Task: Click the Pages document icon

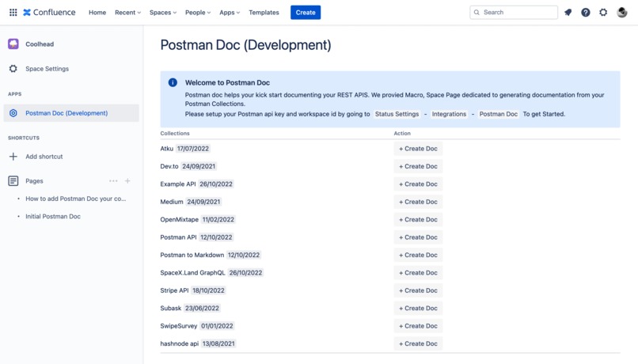Action: pyautogui.click(x=13, y=181)
